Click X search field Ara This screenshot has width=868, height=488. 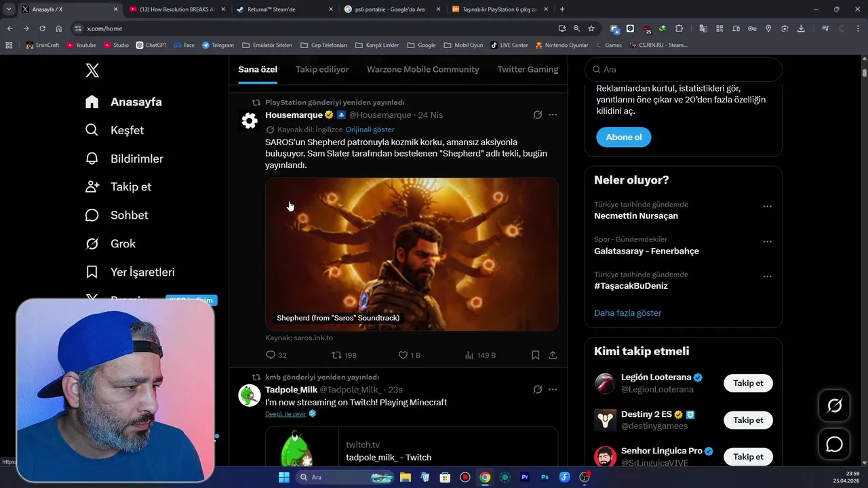click(684, 69)
